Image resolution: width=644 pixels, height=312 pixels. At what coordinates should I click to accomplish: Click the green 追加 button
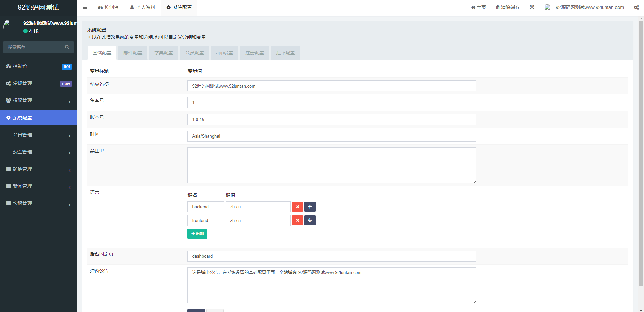click(x=197, y=234)
